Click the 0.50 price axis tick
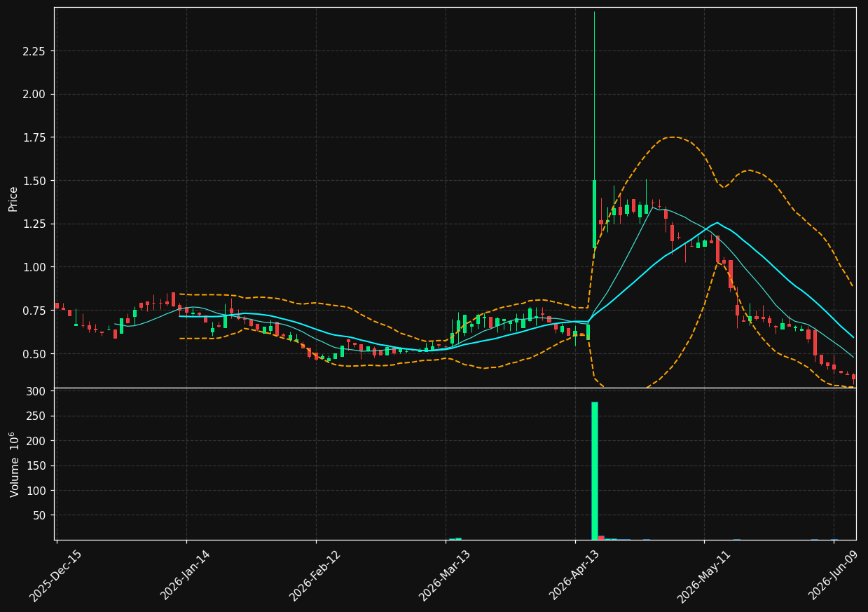The width and height of the screenshot is (868, 612). 36,354
